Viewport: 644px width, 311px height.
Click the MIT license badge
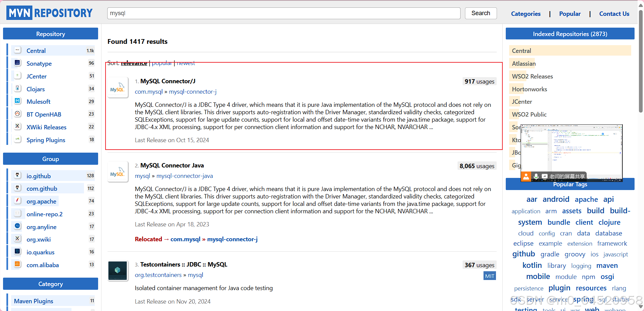tap(490, 276)
